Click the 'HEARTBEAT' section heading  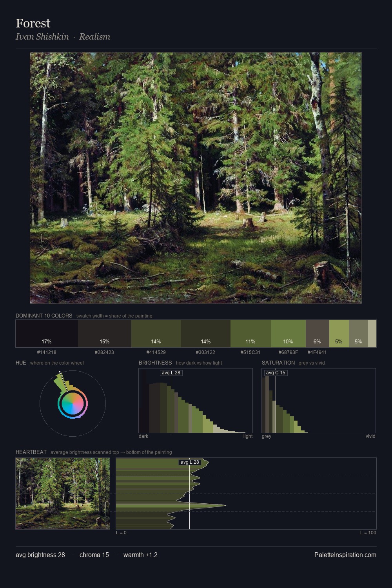[x=31, y=452]
